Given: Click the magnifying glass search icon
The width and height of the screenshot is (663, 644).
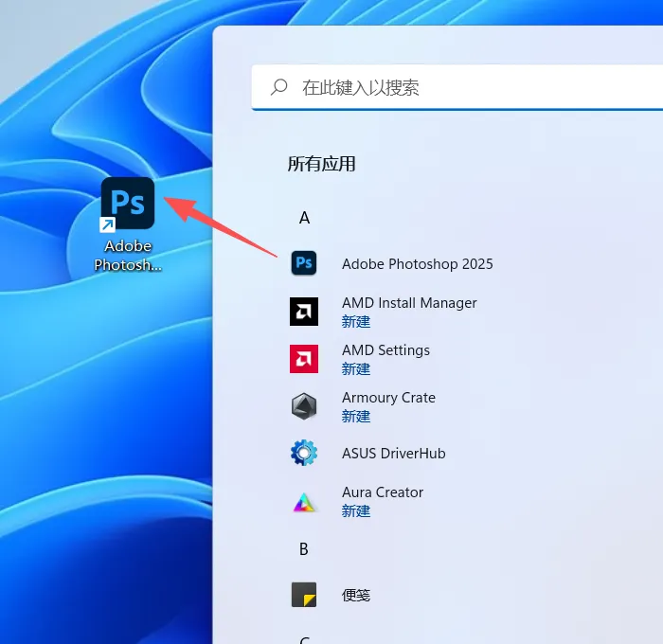Looking at the screenshot, I should (x=279, y=87).
